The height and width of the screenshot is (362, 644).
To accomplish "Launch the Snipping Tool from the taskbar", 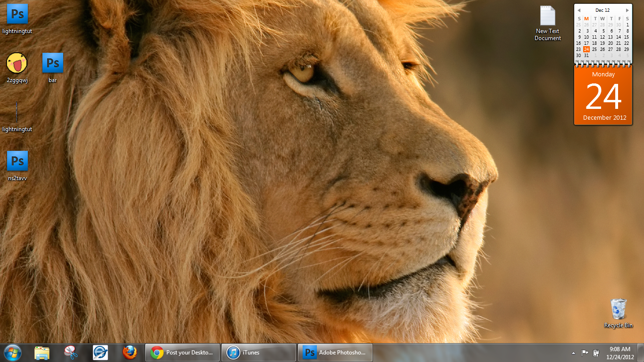I will tap(71, 353).
